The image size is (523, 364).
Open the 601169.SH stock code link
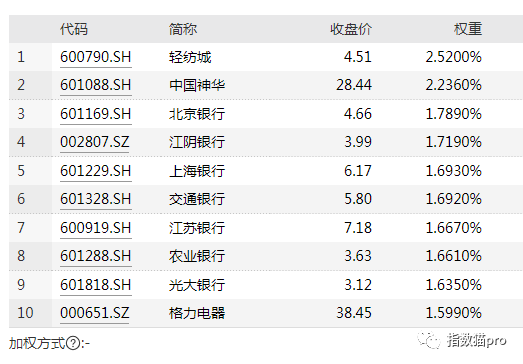coord(96,114)
